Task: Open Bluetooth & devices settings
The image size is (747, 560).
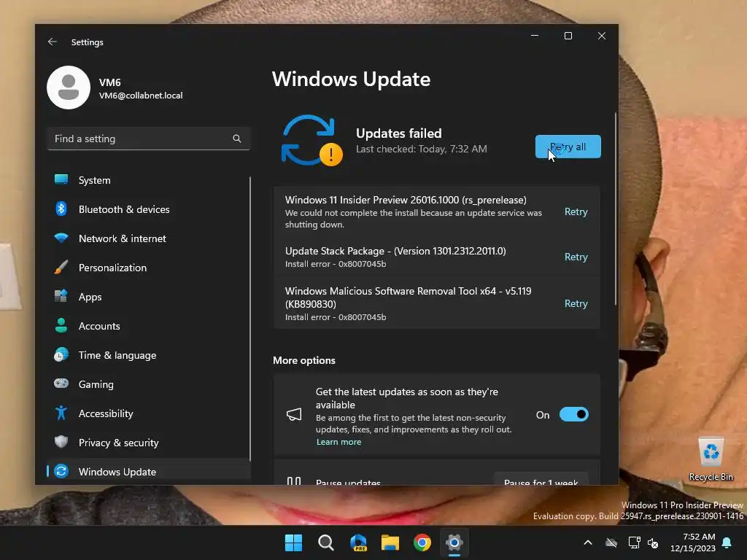Action: click(x=149, y=209)
